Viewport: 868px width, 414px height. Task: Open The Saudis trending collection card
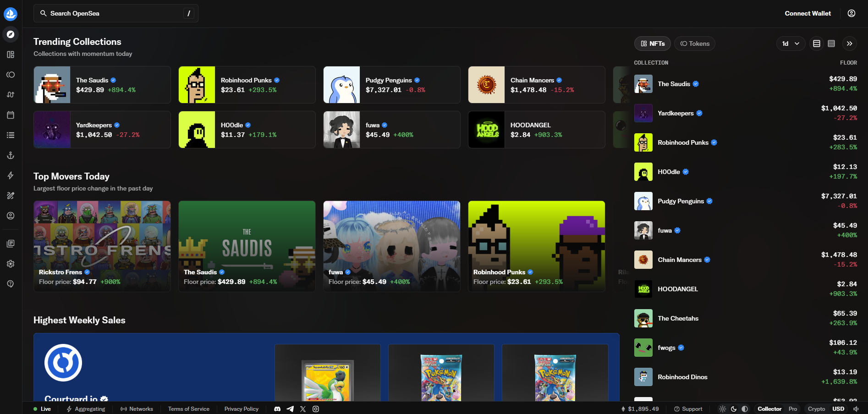(102, 85)
